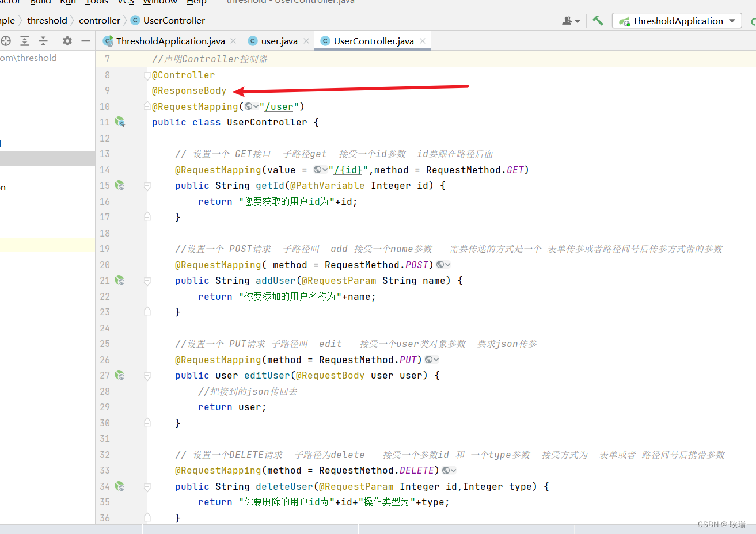
Task: Click the "return user;" statement
Action: [232, 407]
